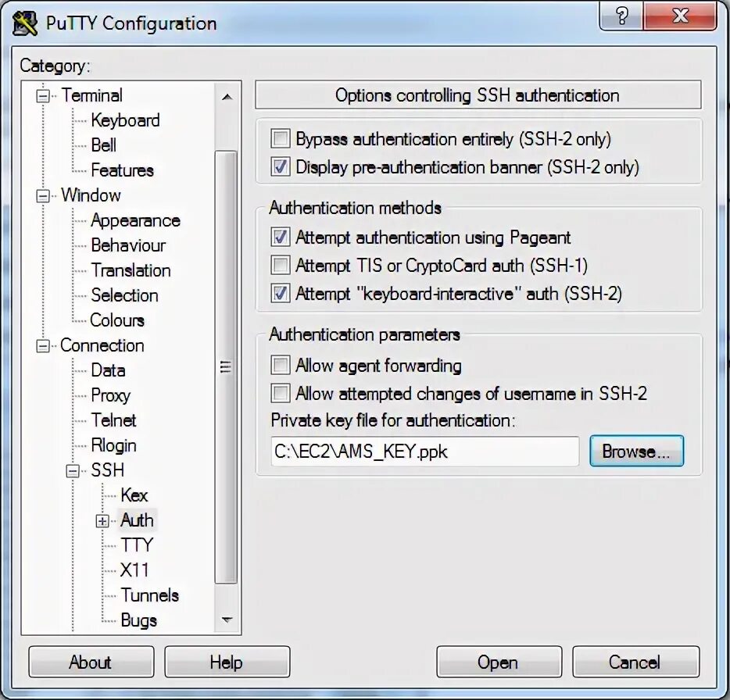
Task: Click the Cancel button
Action: pos(636,662)
